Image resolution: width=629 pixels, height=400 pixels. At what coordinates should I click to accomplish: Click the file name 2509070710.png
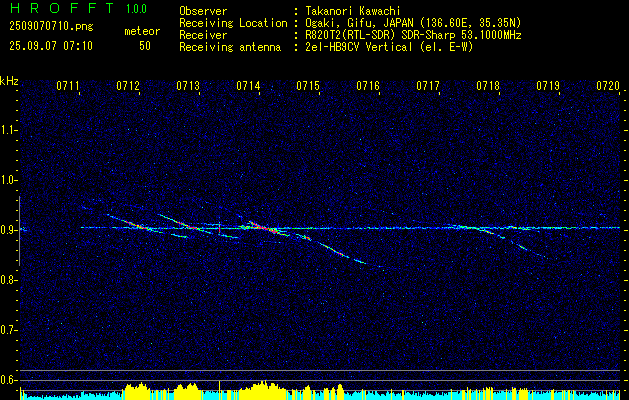pos(51,26)
